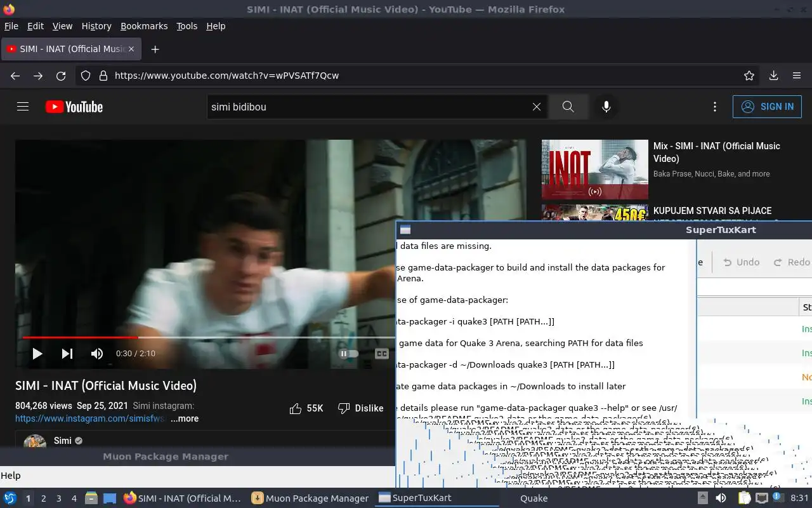Go forward in browser history
Viewport: 812px width, 508px height.
click(38, 76)
